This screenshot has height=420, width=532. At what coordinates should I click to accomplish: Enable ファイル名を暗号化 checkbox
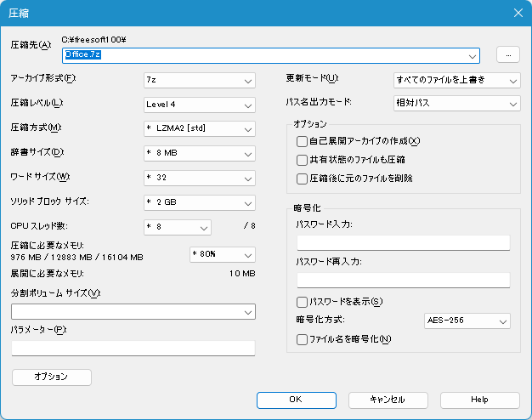tap(302, 339)
